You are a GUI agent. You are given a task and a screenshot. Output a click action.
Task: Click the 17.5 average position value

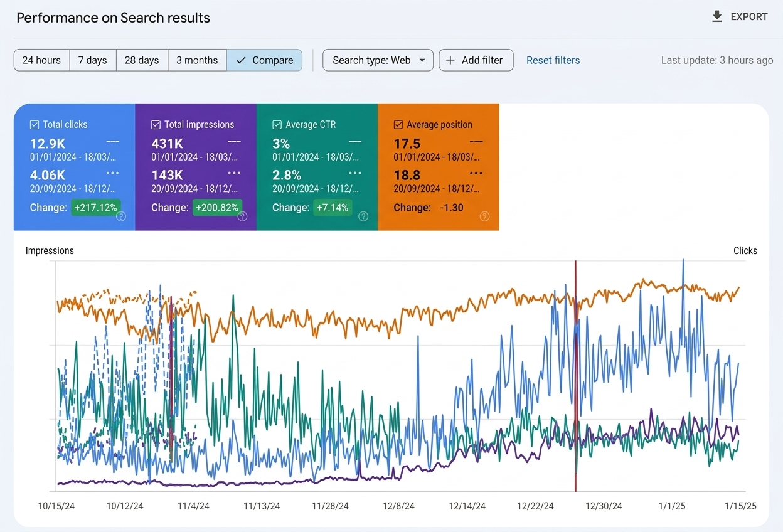[x=407, y=144]
